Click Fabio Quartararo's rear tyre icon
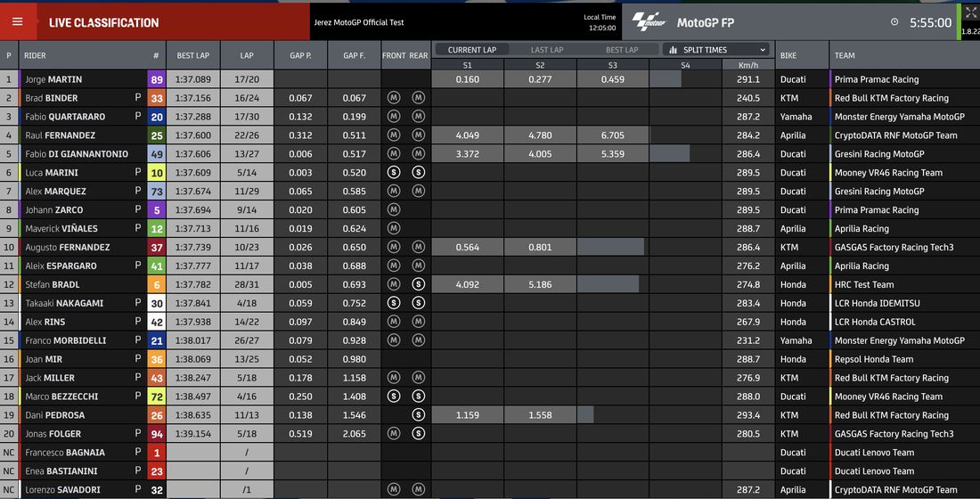Viewport: 980px width, 499px height. point(419,117)
